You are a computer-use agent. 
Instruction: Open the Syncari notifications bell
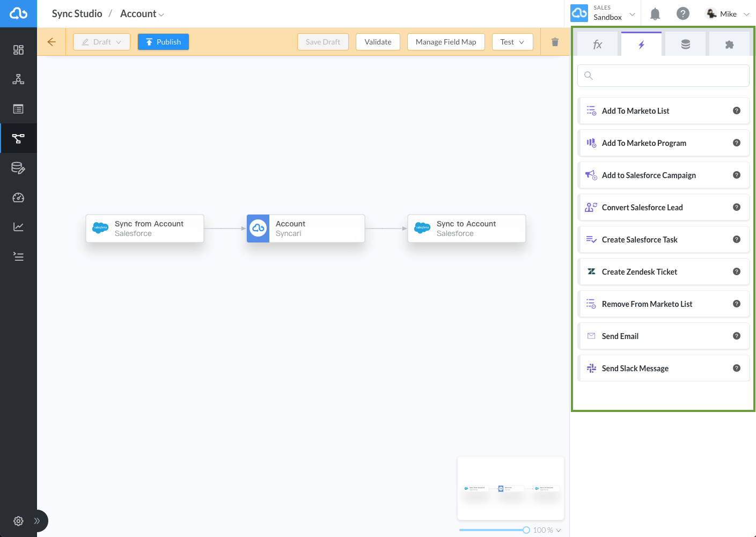pos(655,13)
